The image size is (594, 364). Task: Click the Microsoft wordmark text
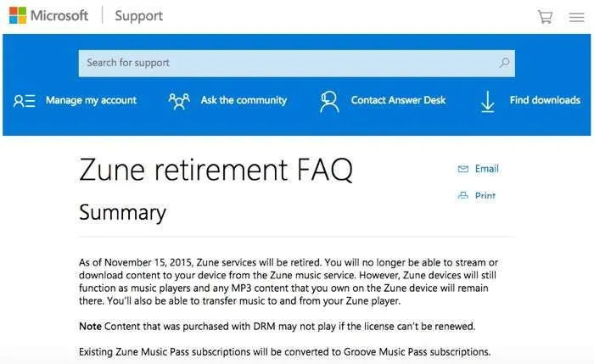tap(59, 15)
